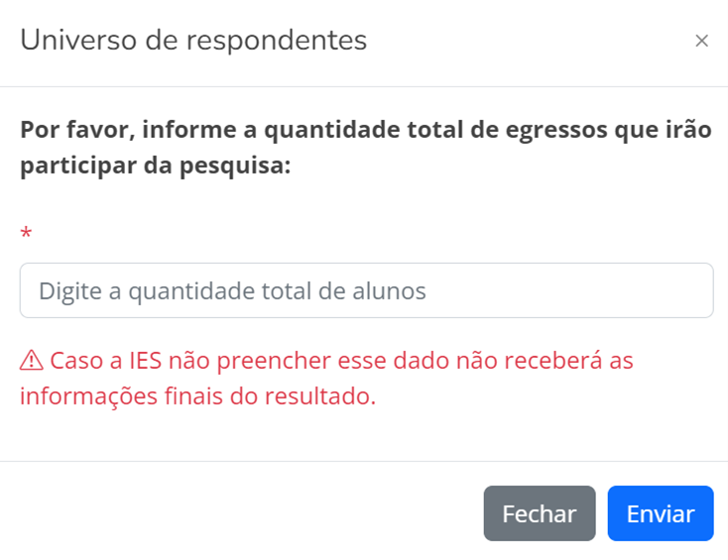Click the red "Caso a IES" warning text

(x=327, y=361)
